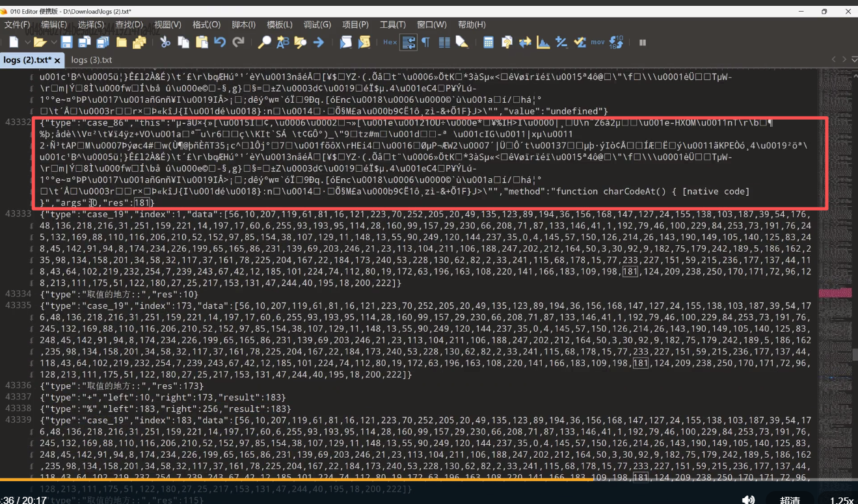Open the 调试(G) menu
The height and width of the screenshot is (504, 858).
(317, 25)
